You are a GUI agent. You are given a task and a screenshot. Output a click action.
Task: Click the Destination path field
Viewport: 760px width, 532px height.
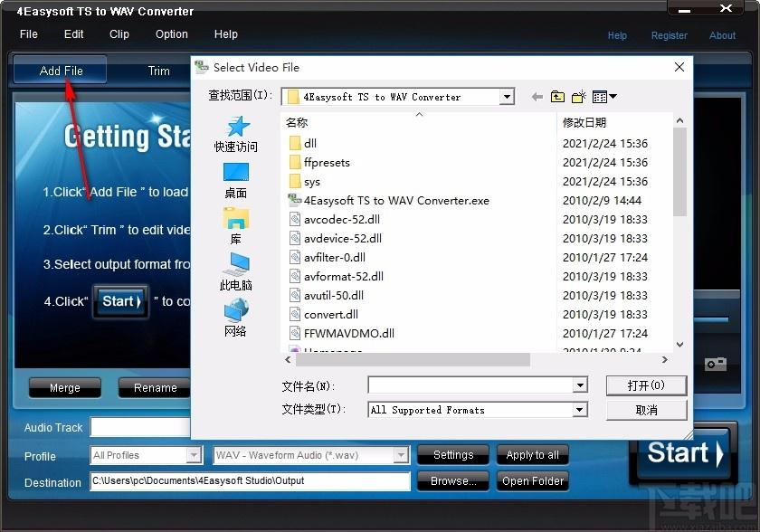(250, 481)
